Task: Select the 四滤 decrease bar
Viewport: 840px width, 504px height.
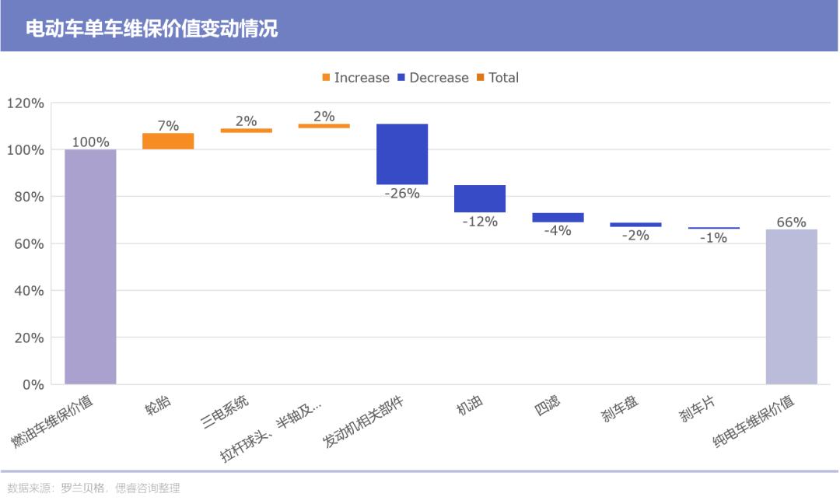Action: [x=558, y=215]
